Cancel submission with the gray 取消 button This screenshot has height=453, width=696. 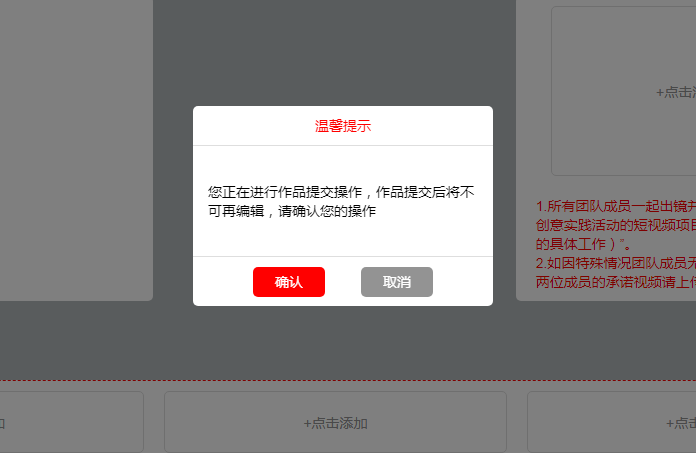point(397,282)
